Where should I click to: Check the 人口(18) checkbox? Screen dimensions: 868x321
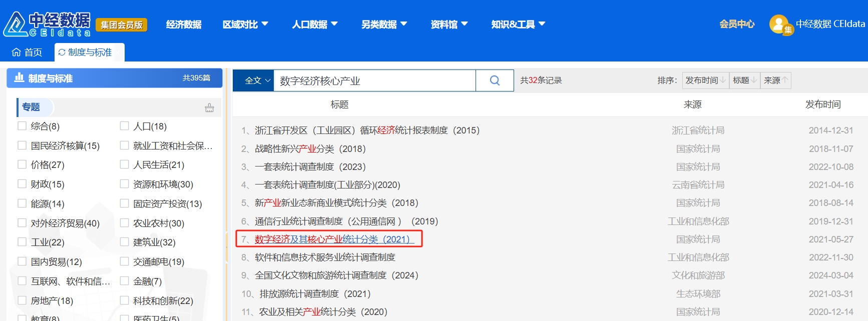tap(124, 125)
